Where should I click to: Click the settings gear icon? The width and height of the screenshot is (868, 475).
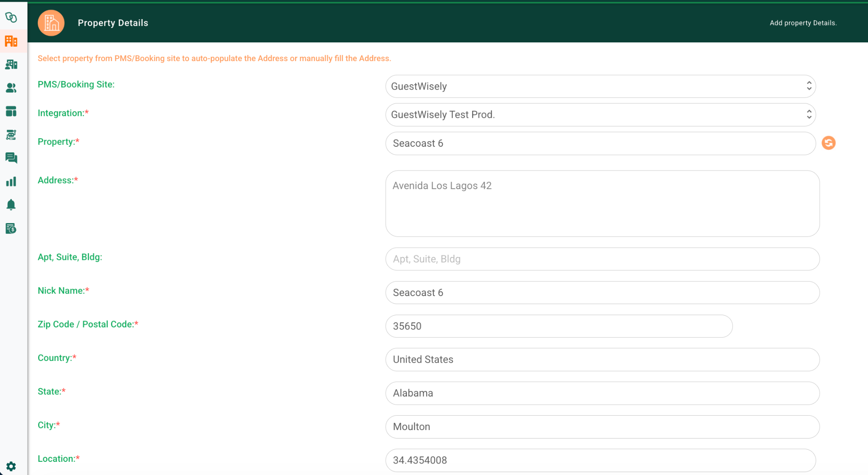pyautogui.click(x=11, y=466)
